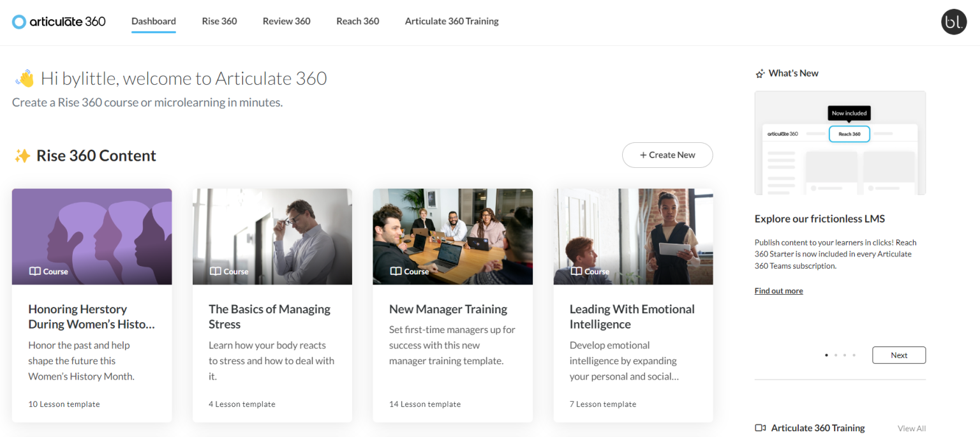Click the Articulate 360 logo icon

(x=19, y=21)
